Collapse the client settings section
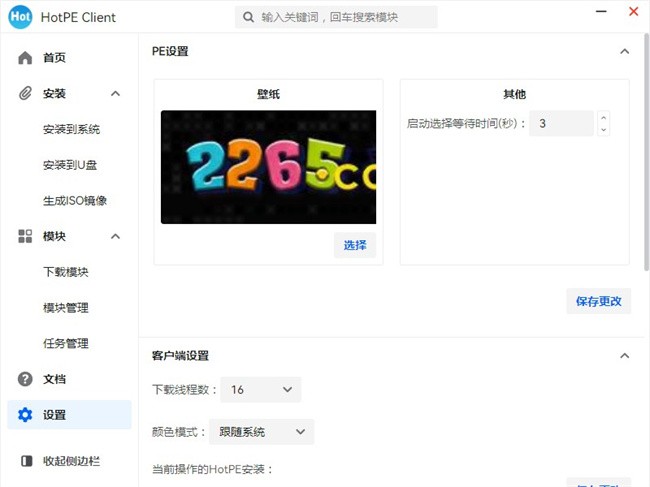 (625, 355)
